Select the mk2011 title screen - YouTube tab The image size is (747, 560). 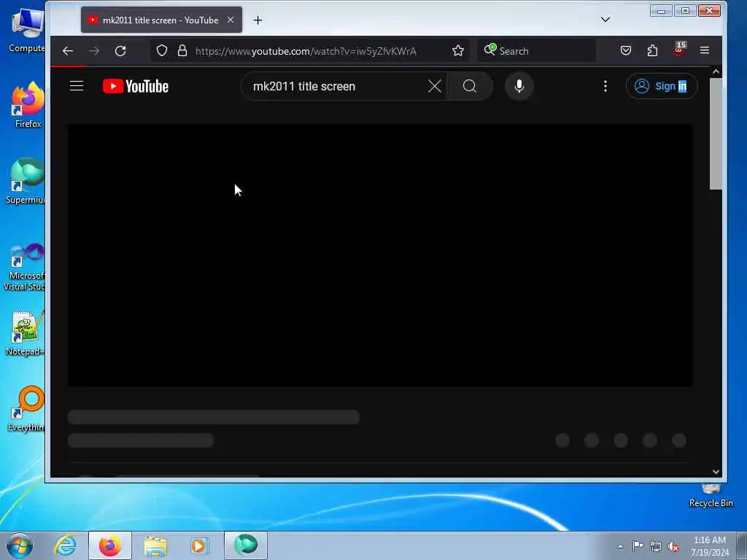click(x=161, y=20)
